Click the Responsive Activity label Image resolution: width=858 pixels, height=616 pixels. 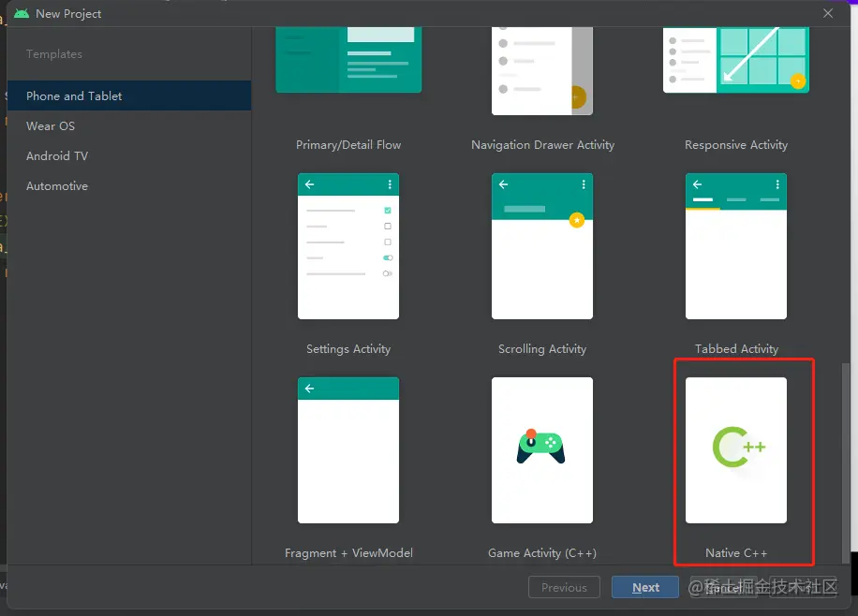coord(736,145)
